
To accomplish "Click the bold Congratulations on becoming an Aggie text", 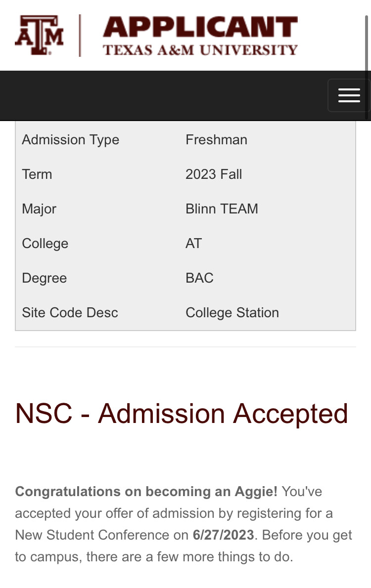I will click(146, 492).
